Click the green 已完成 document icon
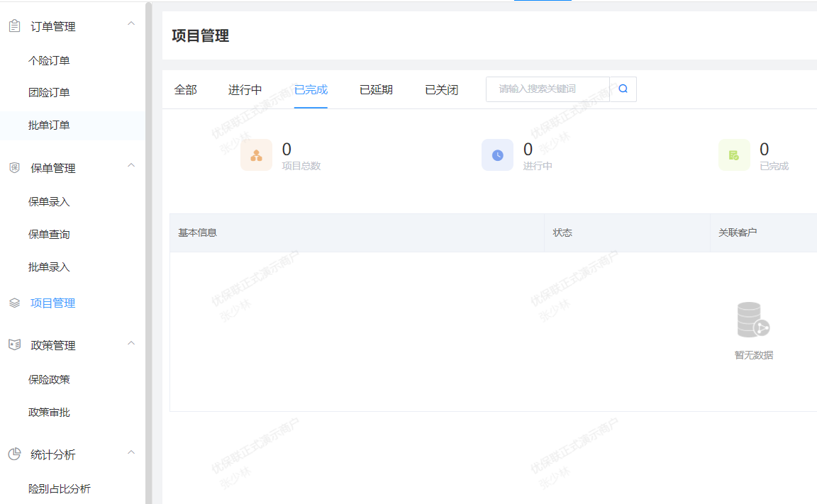This screenshot has width=817, height=504. pyautogui.click(x=734, y=155)
